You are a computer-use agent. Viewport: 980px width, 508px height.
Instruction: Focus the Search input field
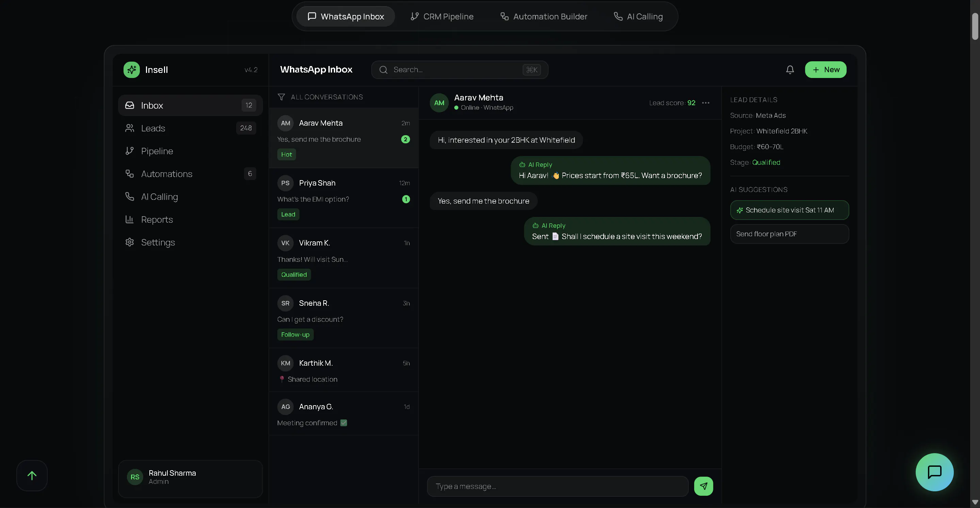click(460, 70)
